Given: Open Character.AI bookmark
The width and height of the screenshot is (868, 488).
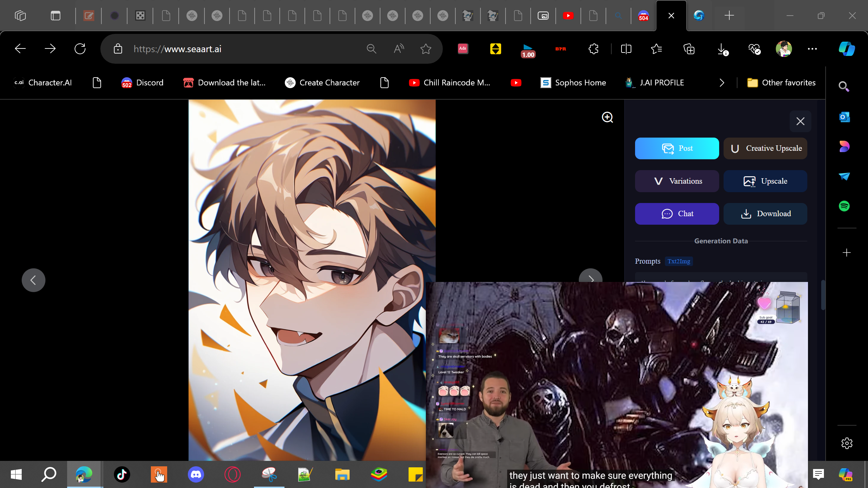Looking at the screenshot, I should click(x=43, y=83).
